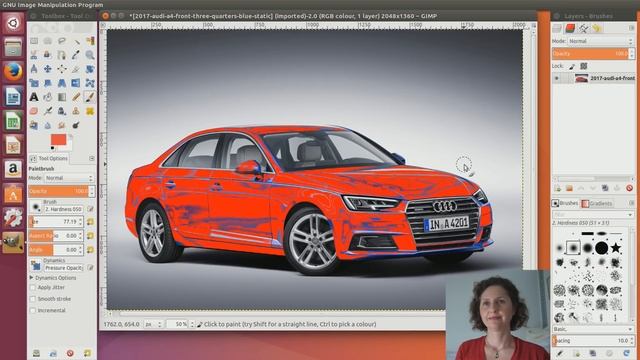Switch to the Layers tab icon
Image resolution: width=640 pixels, height=360 pixels.
[557, 28]
